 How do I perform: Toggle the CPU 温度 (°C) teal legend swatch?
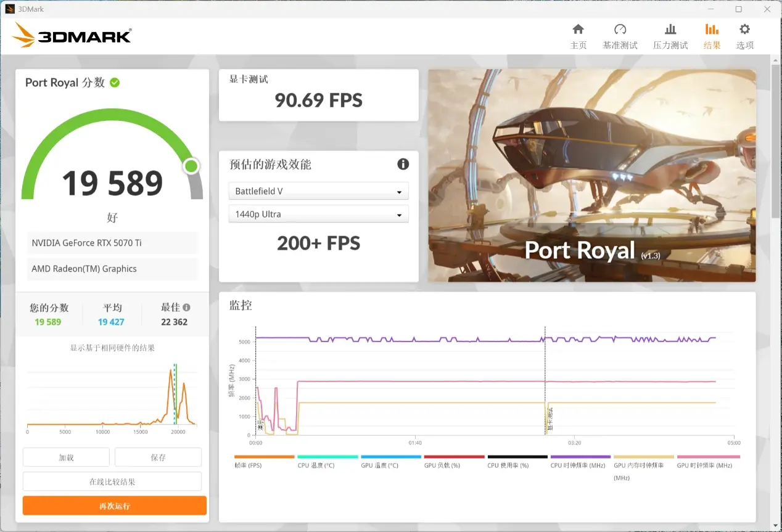pos(327,457)
